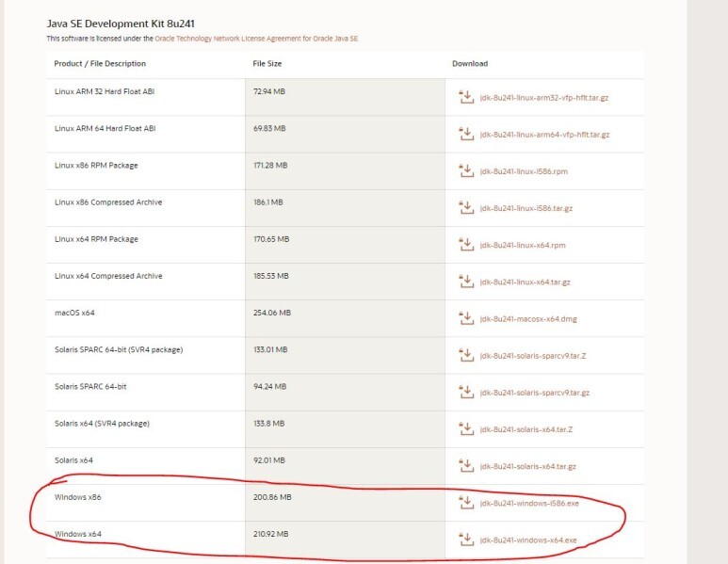The width and height of the screenshot is (728, 564).
Task: Click the 92.01 MB file size cell
Action: 345,466
